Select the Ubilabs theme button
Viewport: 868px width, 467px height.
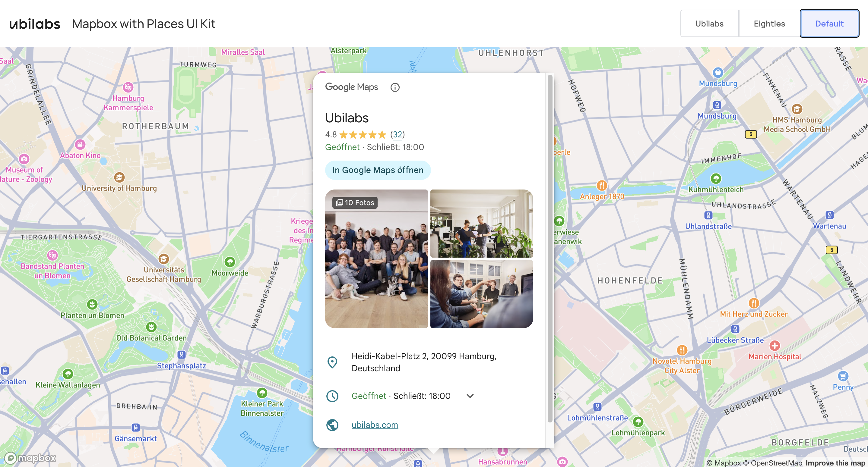[x=709, y=24]
